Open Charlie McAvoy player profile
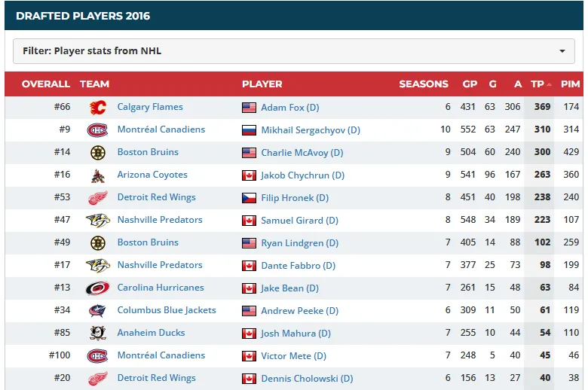 pyautogui.click(x=302, y=152)
